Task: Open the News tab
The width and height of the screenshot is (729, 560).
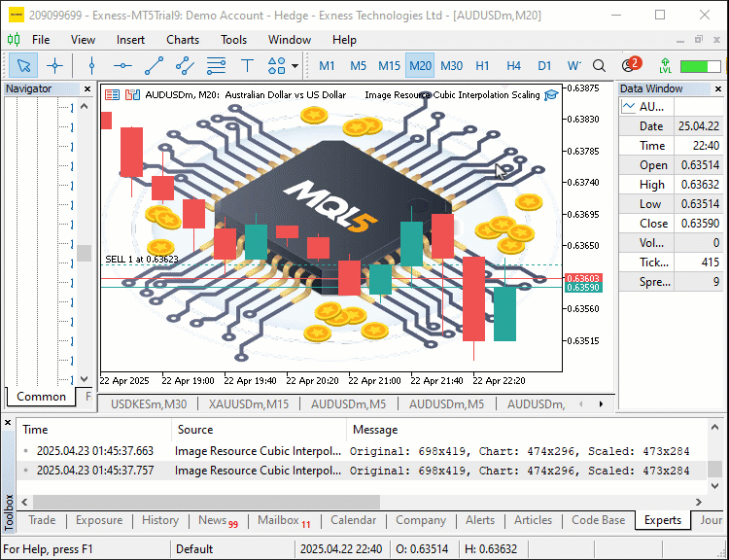Action: 218,520
